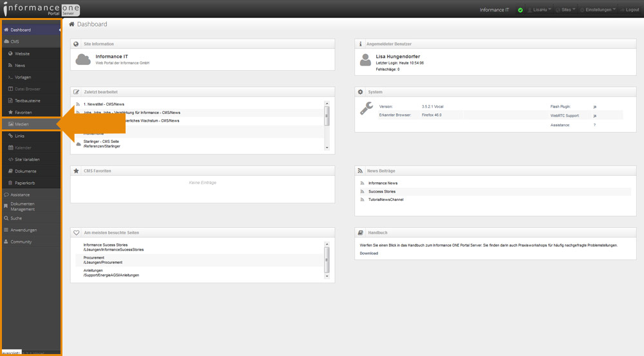Click scroll-up arrow in Zuletzt bearbeitet list

[327, 104]
